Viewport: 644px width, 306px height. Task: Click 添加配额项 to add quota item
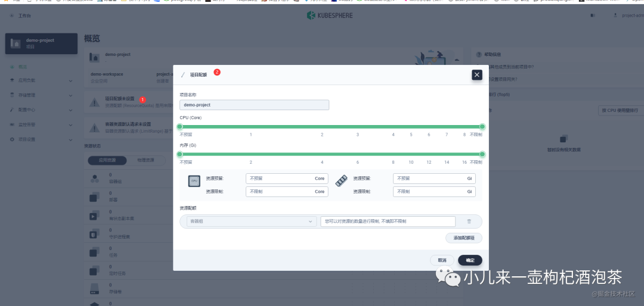click(464, 238)
